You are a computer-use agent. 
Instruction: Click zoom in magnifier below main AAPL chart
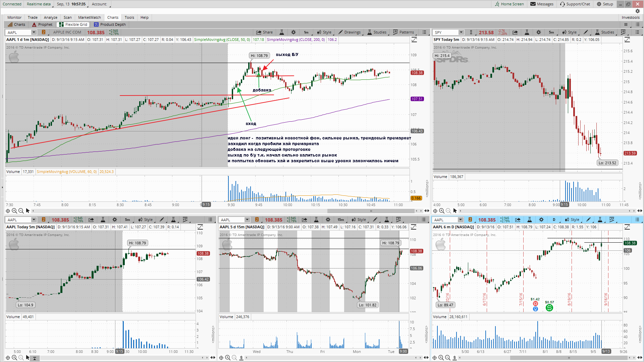14,211
